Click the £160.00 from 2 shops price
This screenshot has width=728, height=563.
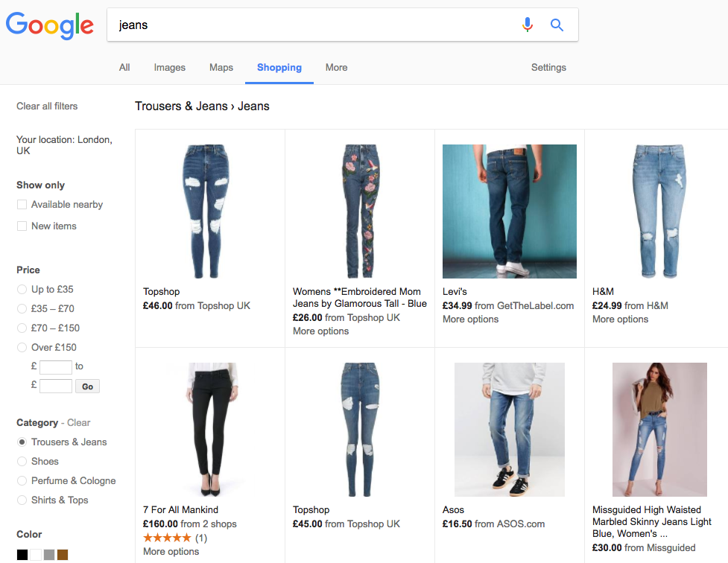click(190, 524)
